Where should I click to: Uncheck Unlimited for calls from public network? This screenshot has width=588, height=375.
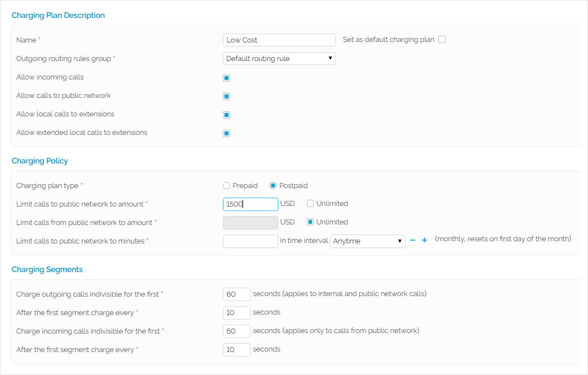[x=310, y=222]
